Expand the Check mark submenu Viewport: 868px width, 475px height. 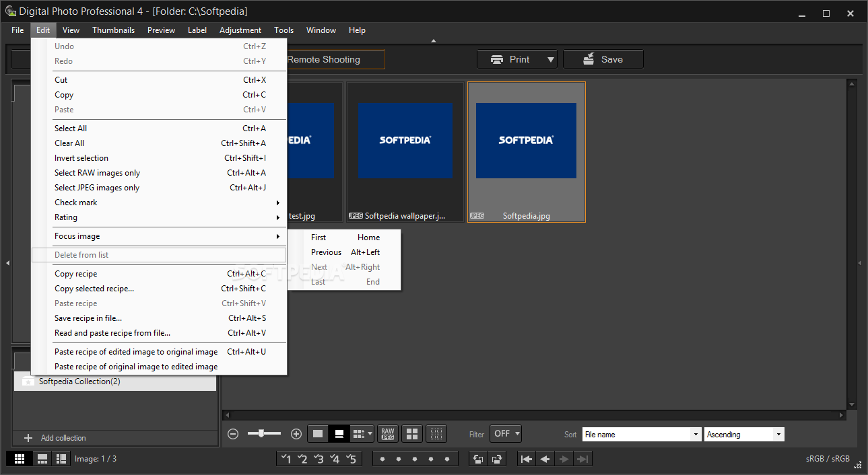[159, 203]
